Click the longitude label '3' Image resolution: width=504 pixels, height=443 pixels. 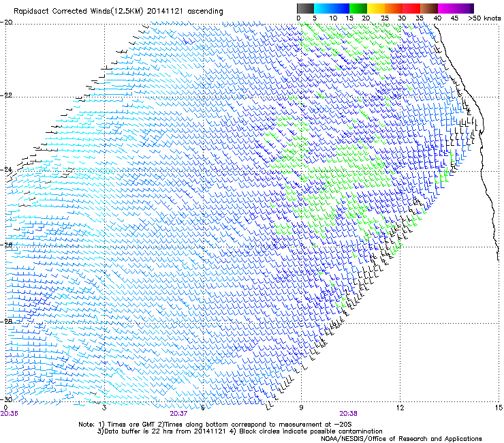(104, 408)
